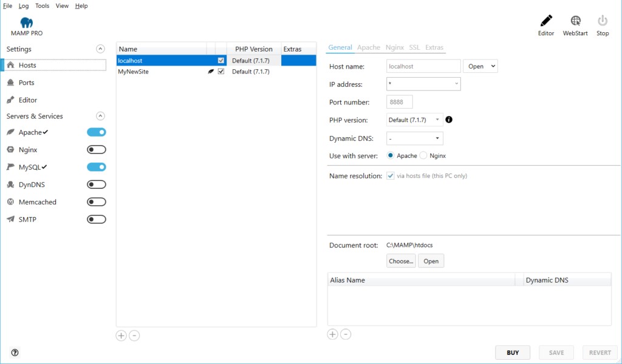
Task: Remove selected host with minus button
Action: (134, 335)
